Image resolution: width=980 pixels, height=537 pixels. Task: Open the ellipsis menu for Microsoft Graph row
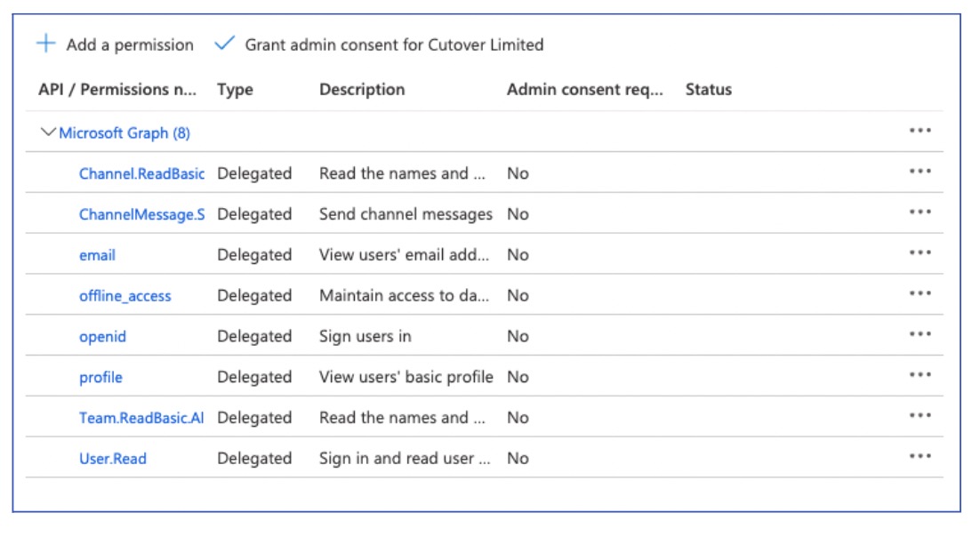(x=920, y=131)
